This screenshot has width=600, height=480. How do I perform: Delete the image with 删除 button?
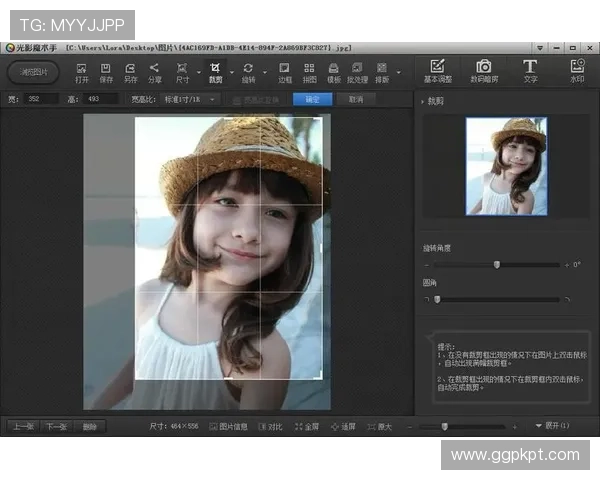tap(90, 426)
